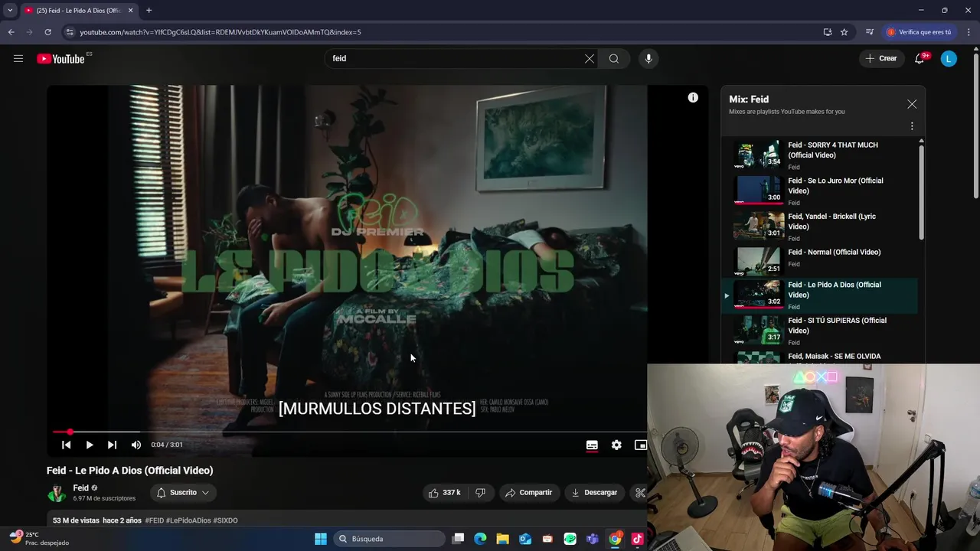Play Feid, Yandel - Brickell lyric video
Screen dimensions: 980x551
click(819, 227)
